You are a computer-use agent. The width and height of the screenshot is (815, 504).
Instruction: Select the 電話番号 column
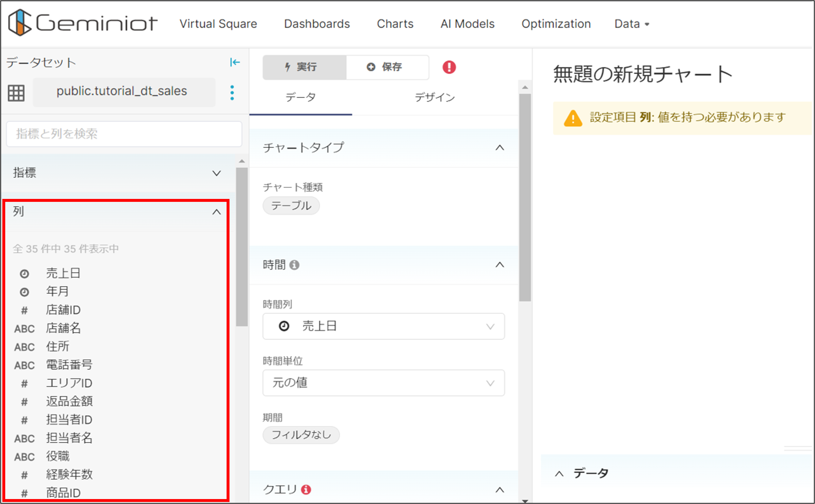tap(69, 365)
